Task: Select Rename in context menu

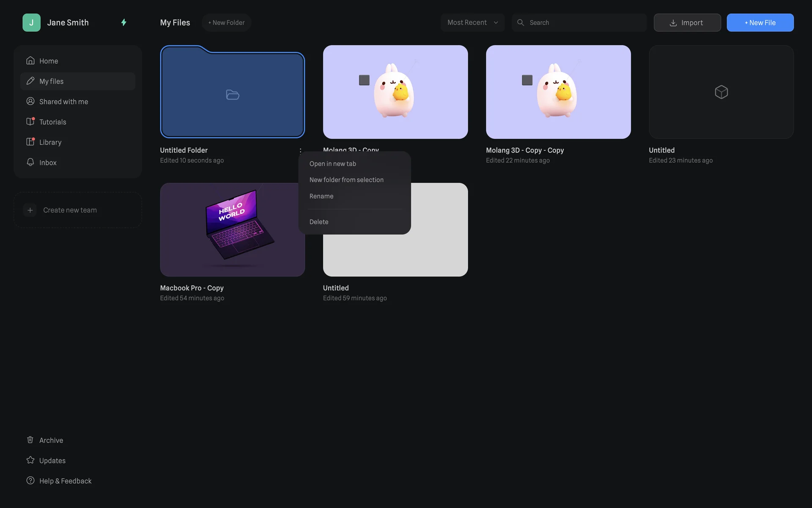Action: click(x=321, y=196)
